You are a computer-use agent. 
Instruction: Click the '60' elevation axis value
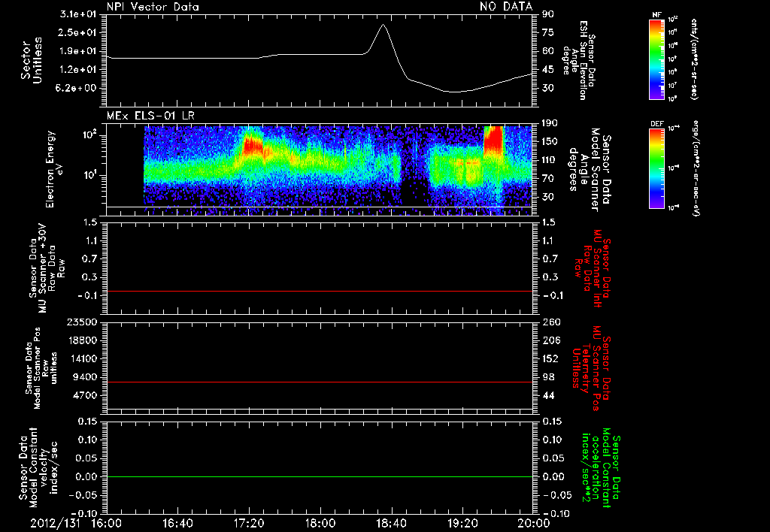[x=547, y=51]
